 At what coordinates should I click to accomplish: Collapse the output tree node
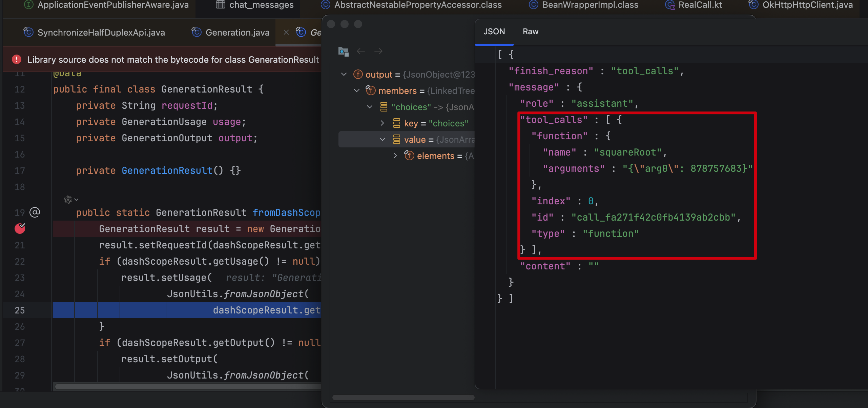tap(344, 75)
